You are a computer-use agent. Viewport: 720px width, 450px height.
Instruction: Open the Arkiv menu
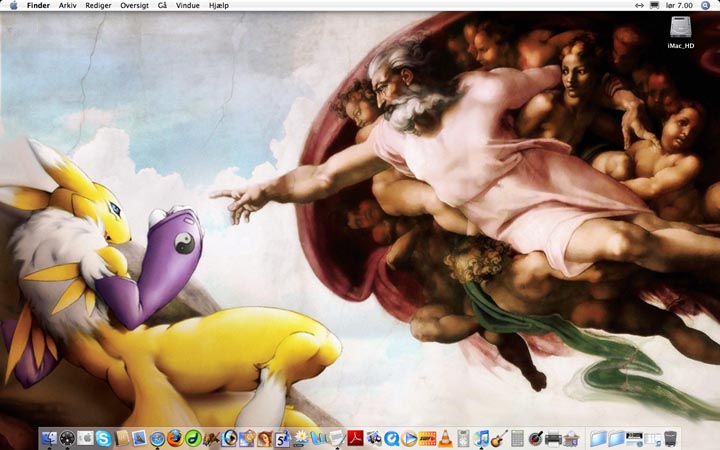point(68,6)
